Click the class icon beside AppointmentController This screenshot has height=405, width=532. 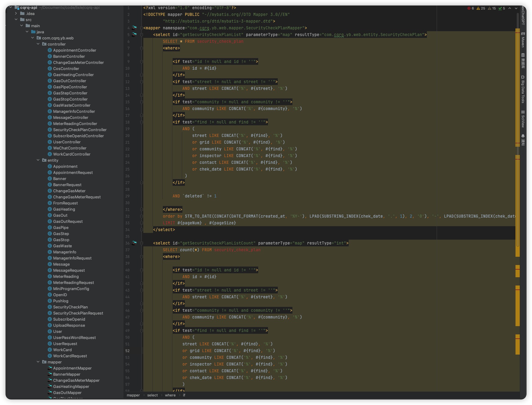click(50, 50)
